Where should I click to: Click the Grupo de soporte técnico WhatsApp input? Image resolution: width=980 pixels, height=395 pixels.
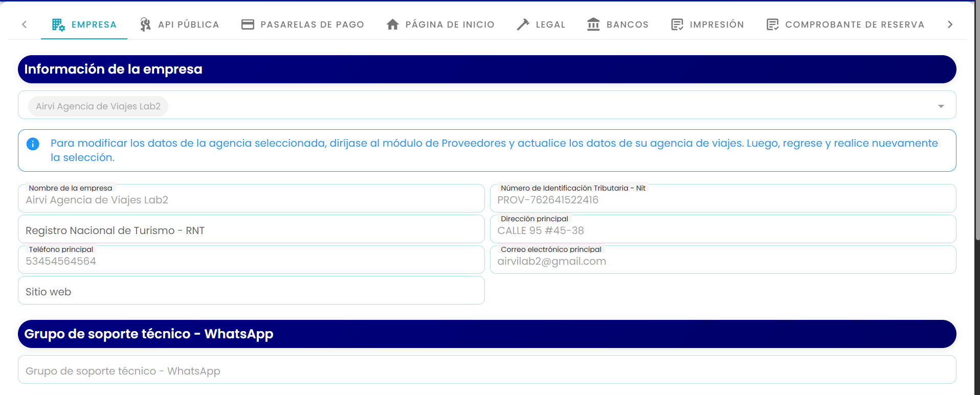click(x=487, y=369)
